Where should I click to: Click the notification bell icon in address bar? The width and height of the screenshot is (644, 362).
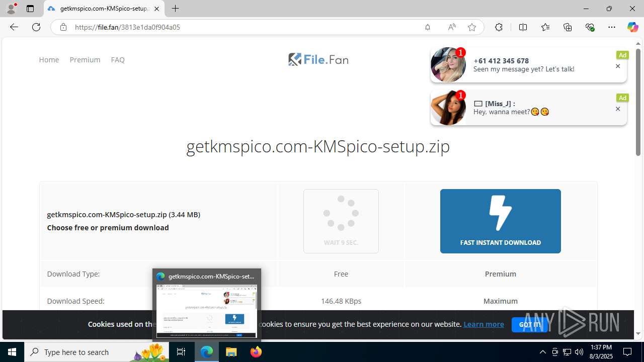(428, 27)
